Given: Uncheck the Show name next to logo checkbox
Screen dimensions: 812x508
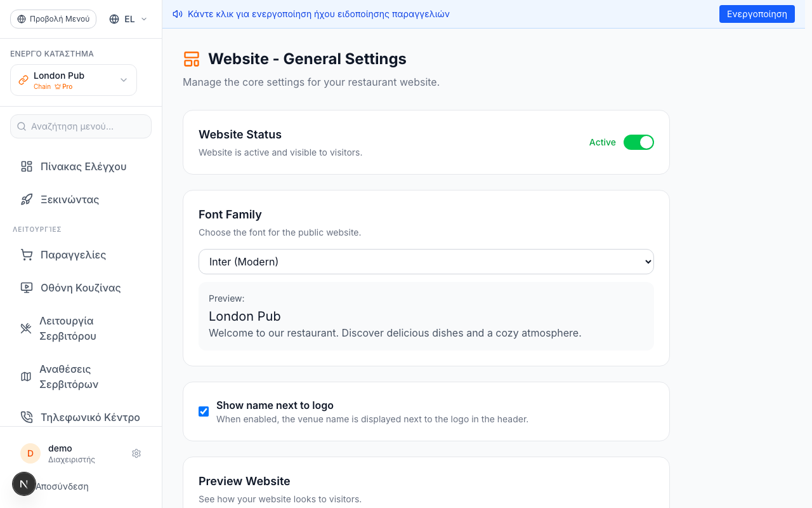Looking at the screenshot, I should pos(204,411).
